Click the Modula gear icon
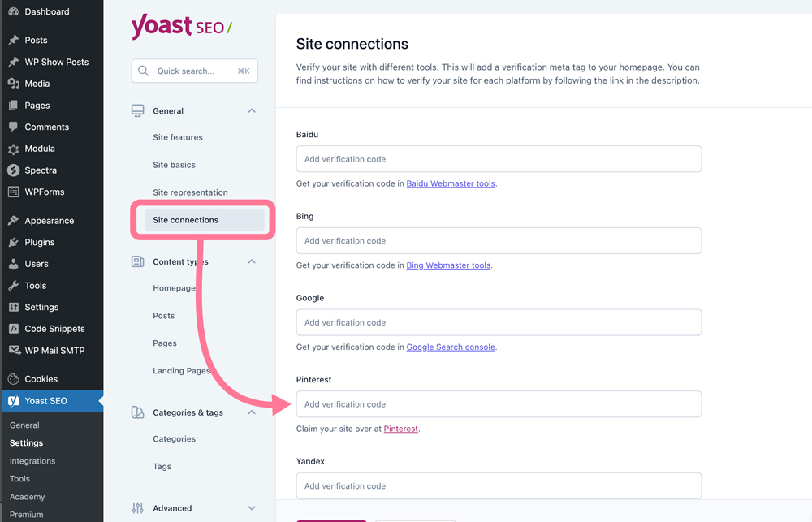812x522 pixels. point(14,149)
